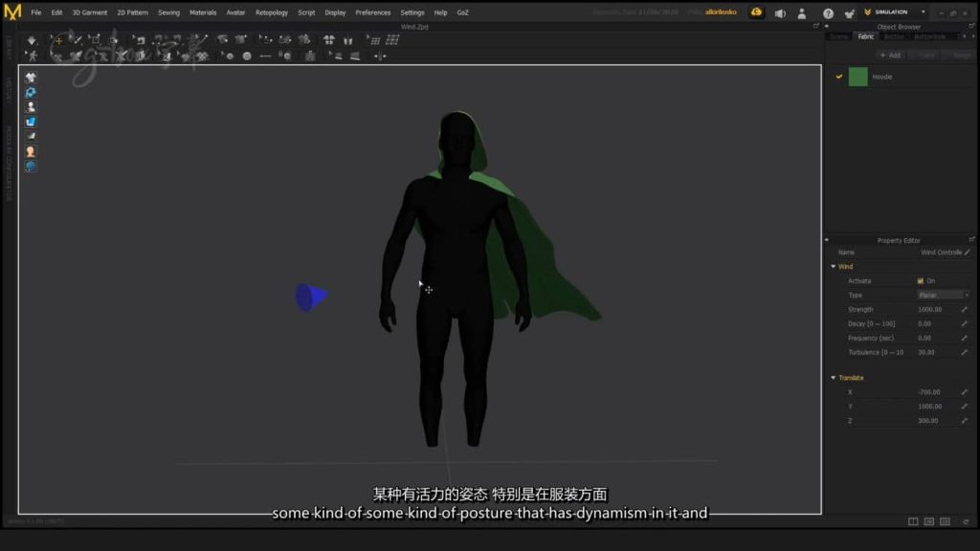The width and height of the screenshot is (980, 551).
Task: Collapse the Wind property section
Action: pos(833,266)
